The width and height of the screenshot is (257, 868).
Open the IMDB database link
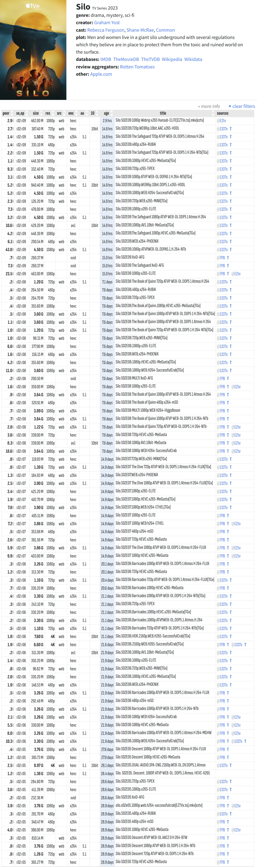tap(106, 59)
